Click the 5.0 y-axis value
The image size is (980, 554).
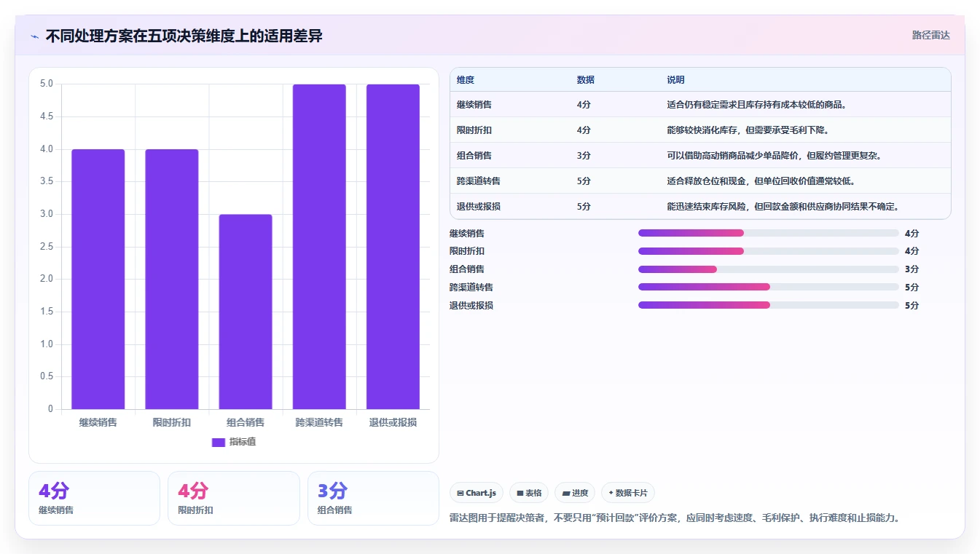click(46, 84)
